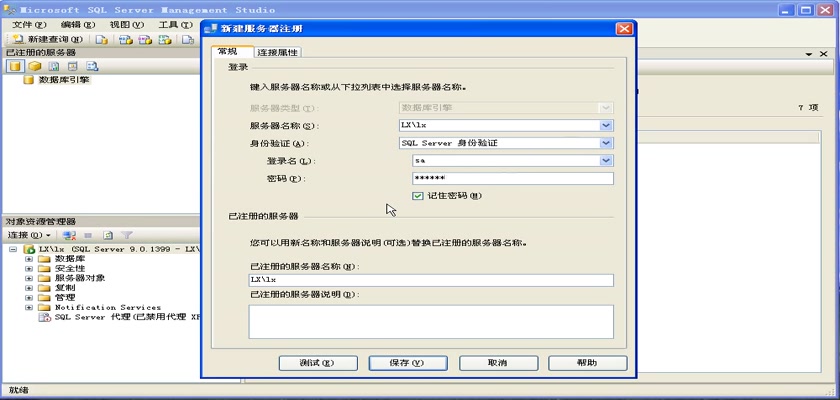Image resolution: width=840 pixels, height=400 pixels.
Task: Minimize the Management Studio window
Action: point(787,10)
